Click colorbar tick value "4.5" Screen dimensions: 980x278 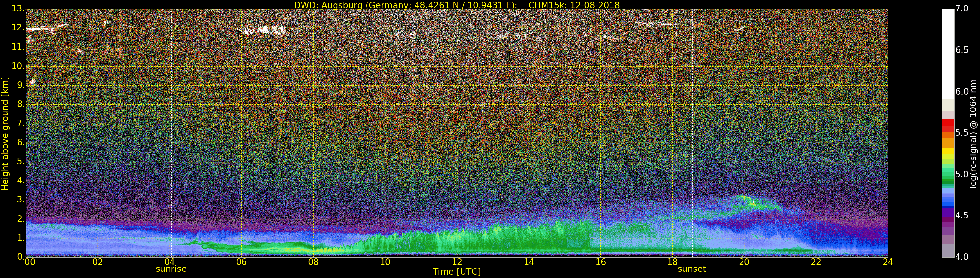click(x=962, y=216)
